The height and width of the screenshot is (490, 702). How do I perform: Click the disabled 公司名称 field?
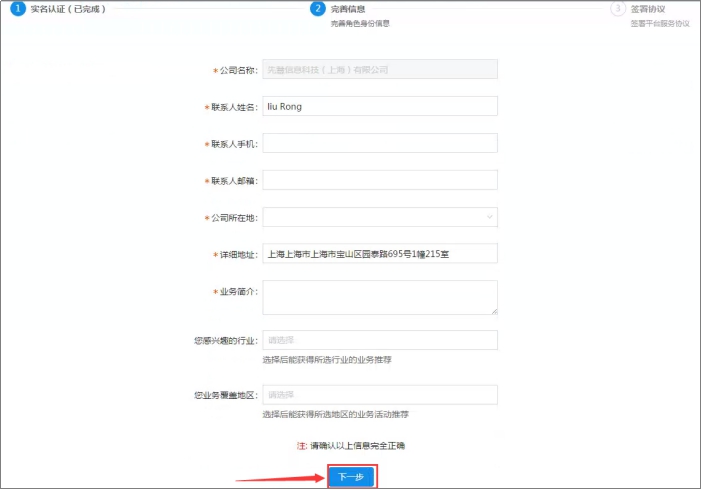(x=379, y=71)
